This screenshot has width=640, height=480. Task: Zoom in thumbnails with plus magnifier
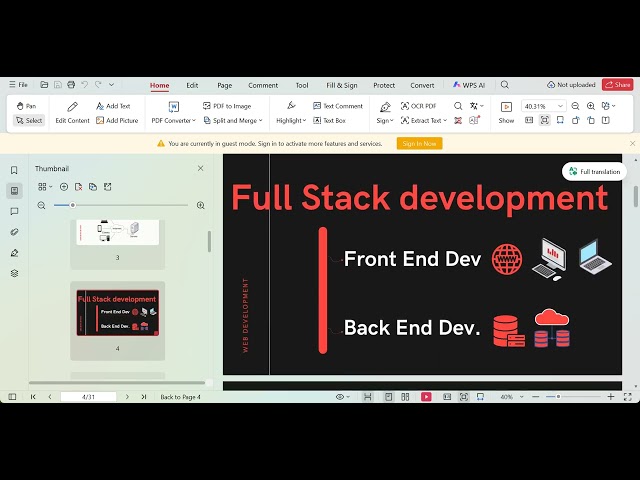tap(200, 205)
